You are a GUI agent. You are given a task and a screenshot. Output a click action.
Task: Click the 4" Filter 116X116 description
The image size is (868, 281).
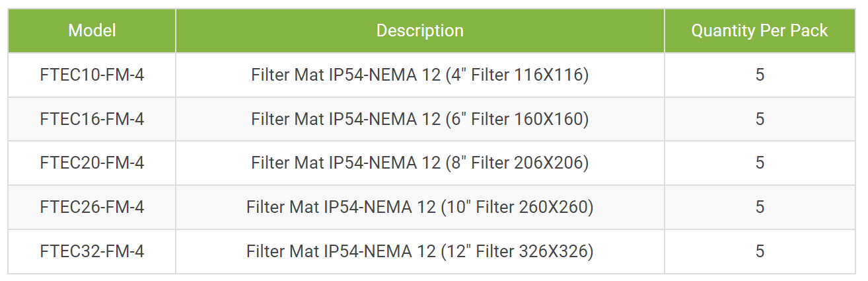420,75
